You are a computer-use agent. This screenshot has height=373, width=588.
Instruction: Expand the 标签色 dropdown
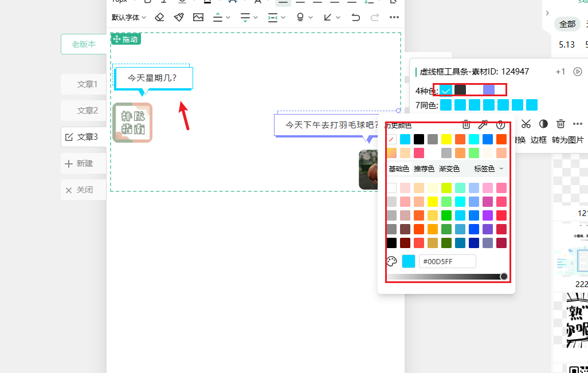(489, 168)
